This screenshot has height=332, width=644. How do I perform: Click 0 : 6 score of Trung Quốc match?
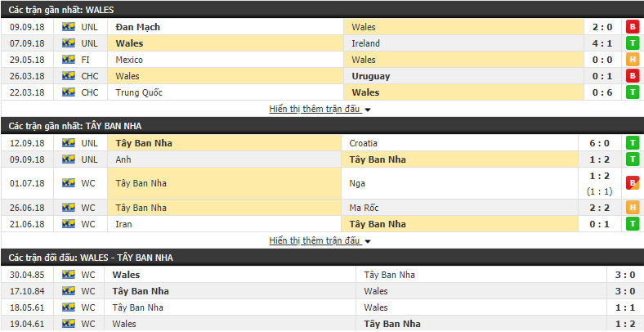coord(602,92)
